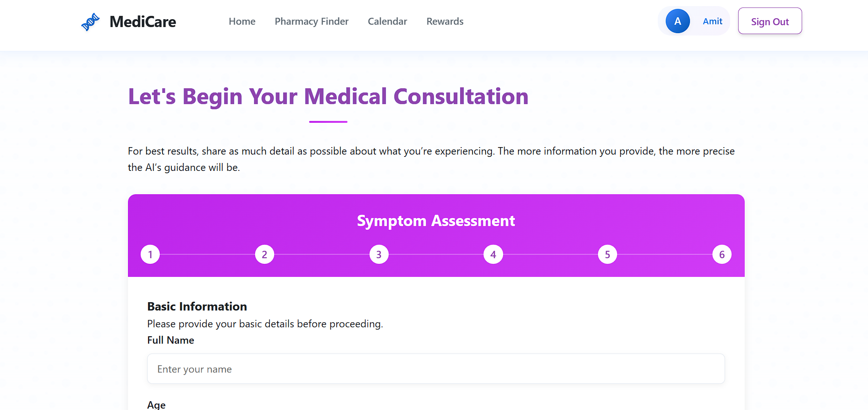Viewport: 868px width, 410px height.
Task: Jump to final step 6 circle
Action: (x=722, y=254)
